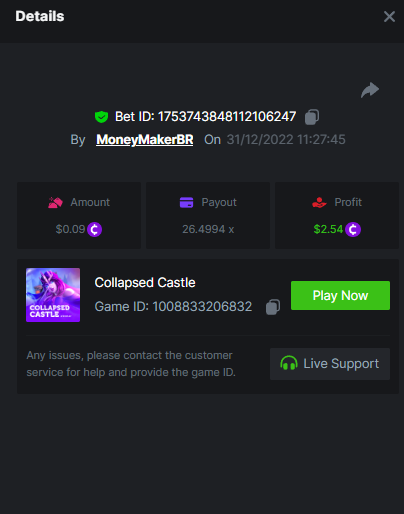Click the Amount money icon
This screenshot has height=514, width=404.
coord(55,202)
